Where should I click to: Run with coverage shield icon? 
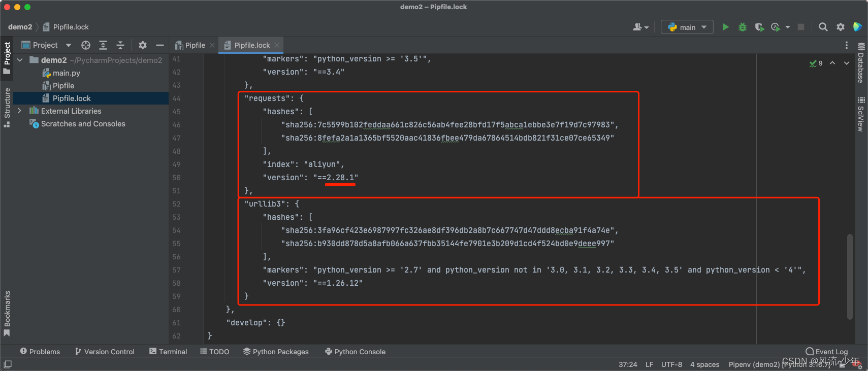pos(759,27)
